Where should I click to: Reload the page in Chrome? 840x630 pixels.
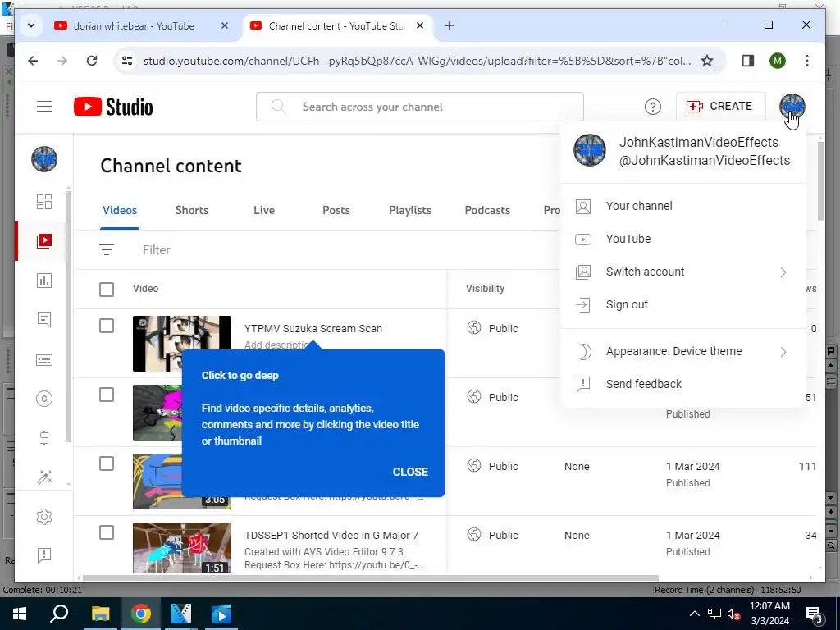[92, 61]
